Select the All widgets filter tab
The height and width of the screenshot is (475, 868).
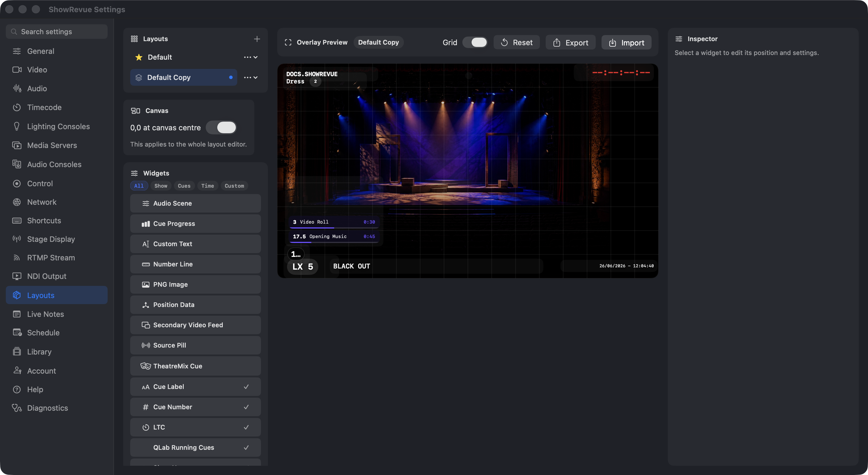tap(139, 186)
